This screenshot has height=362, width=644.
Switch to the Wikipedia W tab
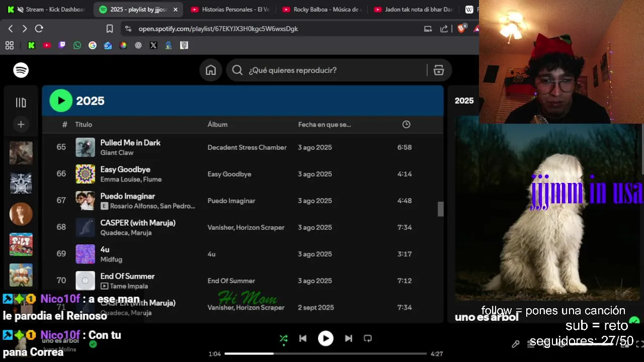pyautogui.click(x=469, y=10)
